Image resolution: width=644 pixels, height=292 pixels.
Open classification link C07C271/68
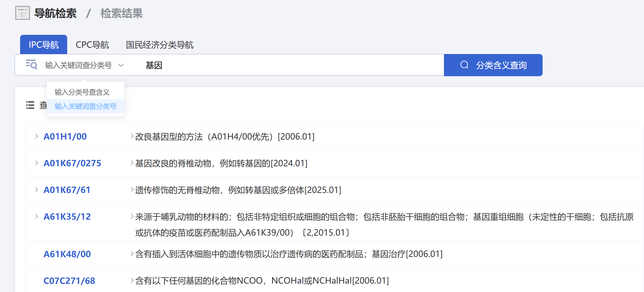(69, 281)
